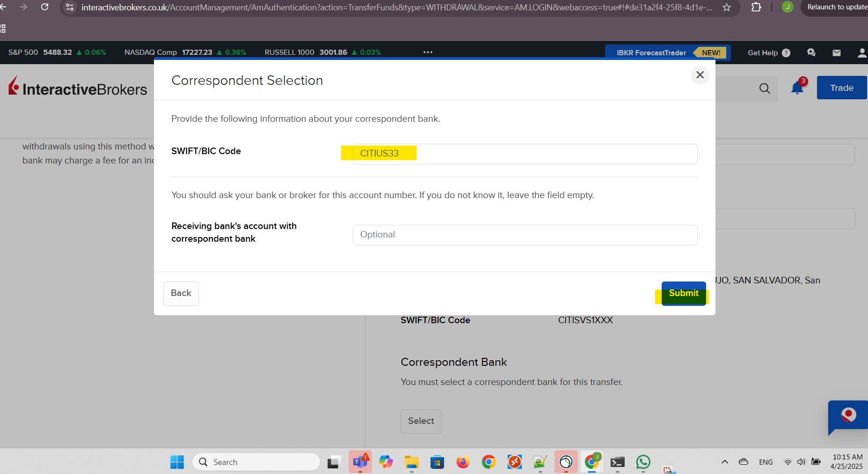Show hidden system tray icons chevron
The width and height of the screenshot is (868, 474).
pos(724,462)
